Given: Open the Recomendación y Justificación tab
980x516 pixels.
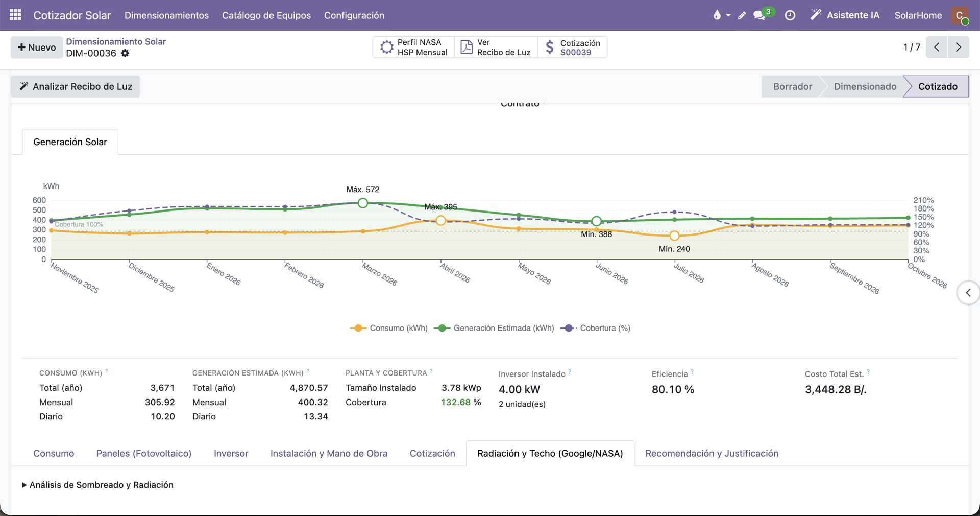Looking at the screenshot, I should 712,453.
